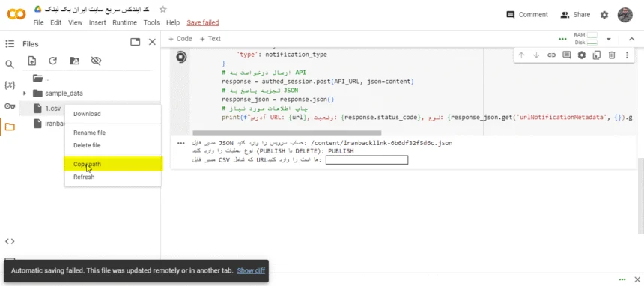Screen dimensions: 644x286
Task: Close the Files pane
Action: tap(152, 42)
